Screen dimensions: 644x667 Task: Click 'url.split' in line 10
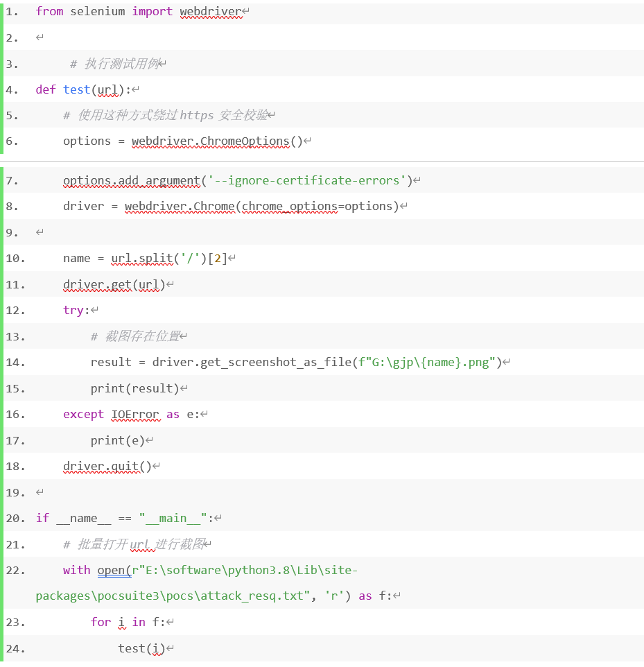point(142,259)
